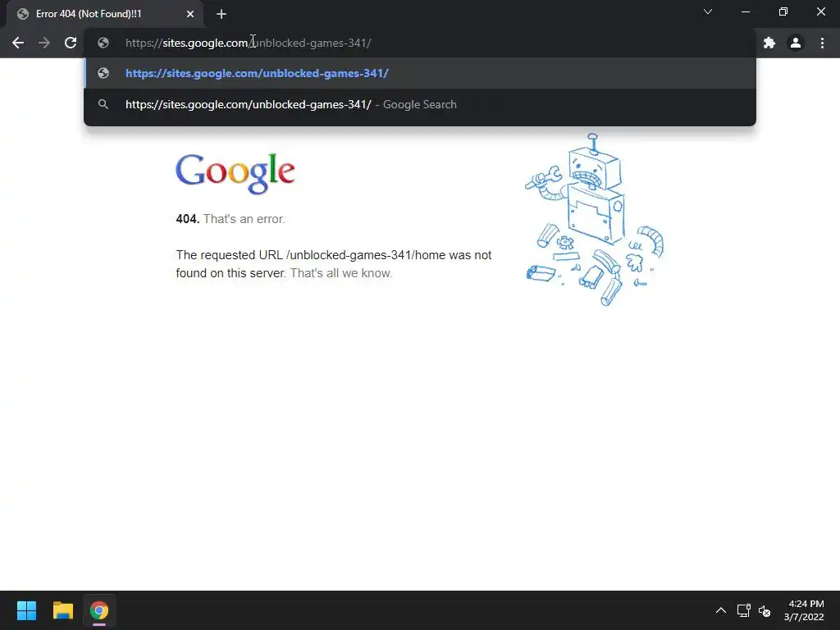Restore down the Chrome window
840x630 pixels.
coord(783,11)
